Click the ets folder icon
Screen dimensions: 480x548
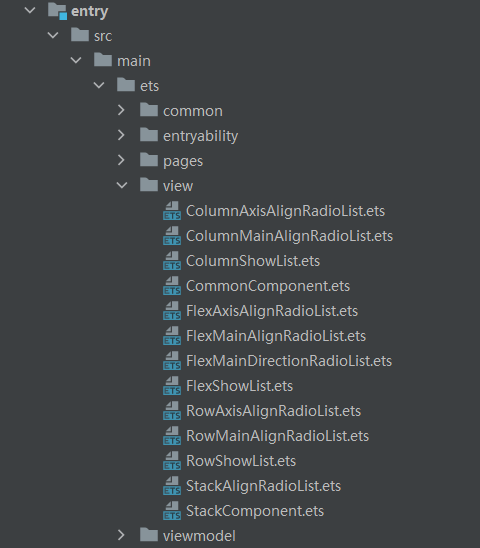[x=126, y=85]
